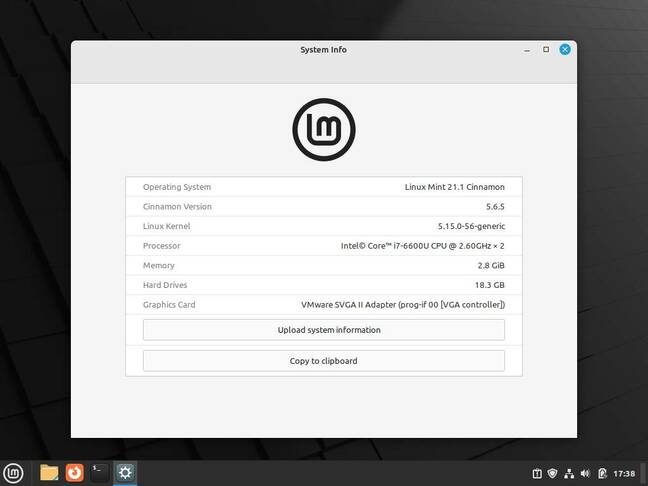
Task: Select the VMware SVGA II Adapter value
Action: coord(403,305)
